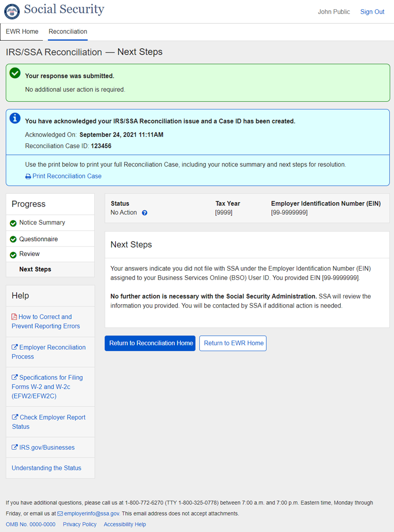
Task: Click the envelope icon before employerinfo@ssa.gov
Action: (x=60, y=514)
